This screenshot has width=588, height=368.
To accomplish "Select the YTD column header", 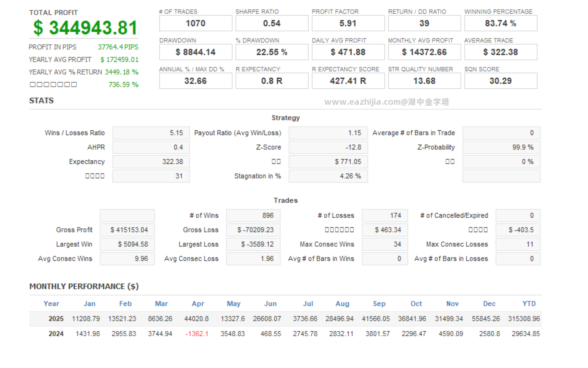I will click(529, 304).
